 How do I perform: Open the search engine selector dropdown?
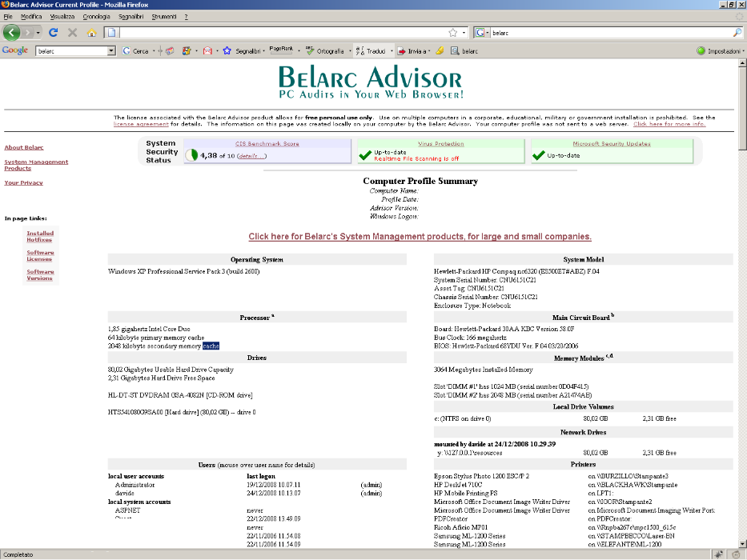coord(482,32)
